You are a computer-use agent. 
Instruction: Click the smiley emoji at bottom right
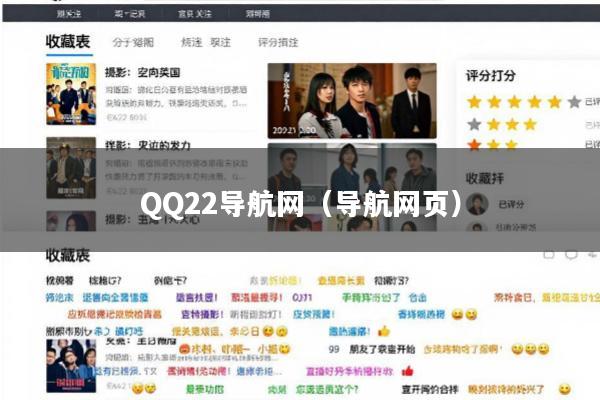[565, 389]
